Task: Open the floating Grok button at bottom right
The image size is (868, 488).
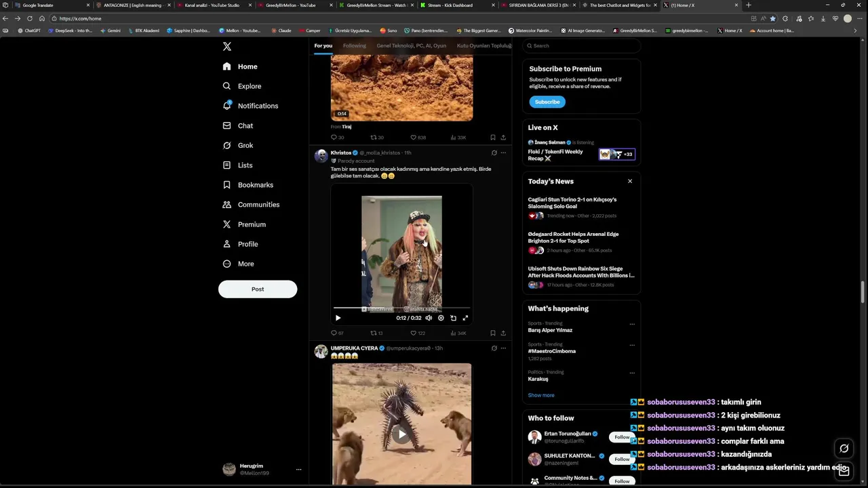Action: click(x=844, y=448)
